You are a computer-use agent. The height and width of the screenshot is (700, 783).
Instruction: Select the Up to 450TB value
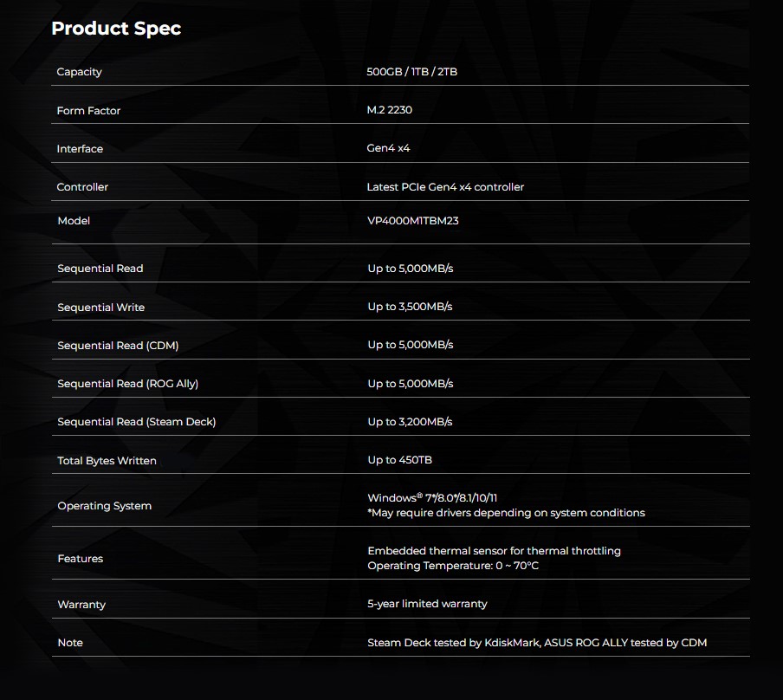(399, 460)
